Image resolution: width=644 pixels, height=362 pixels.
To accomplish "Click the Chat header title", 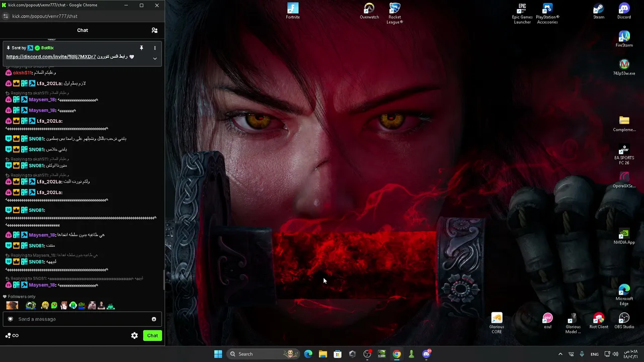I will (83, 30).
